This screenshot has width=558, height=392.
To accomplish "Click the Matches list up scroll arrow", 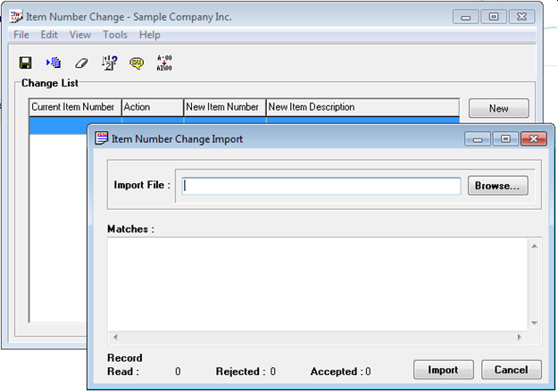I will (534, 246).
